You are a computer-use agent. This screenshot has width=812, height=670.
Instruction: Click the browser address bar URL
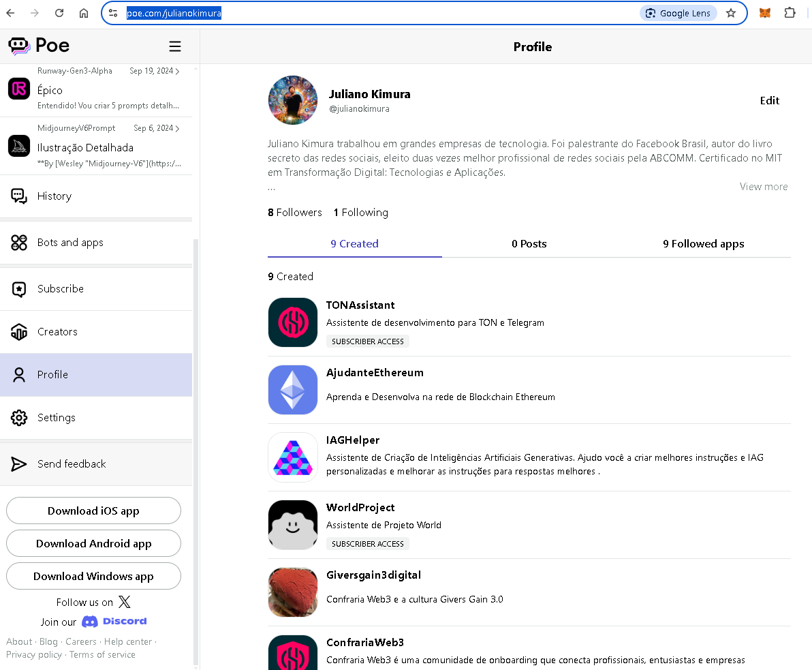[x=174, y=13]
